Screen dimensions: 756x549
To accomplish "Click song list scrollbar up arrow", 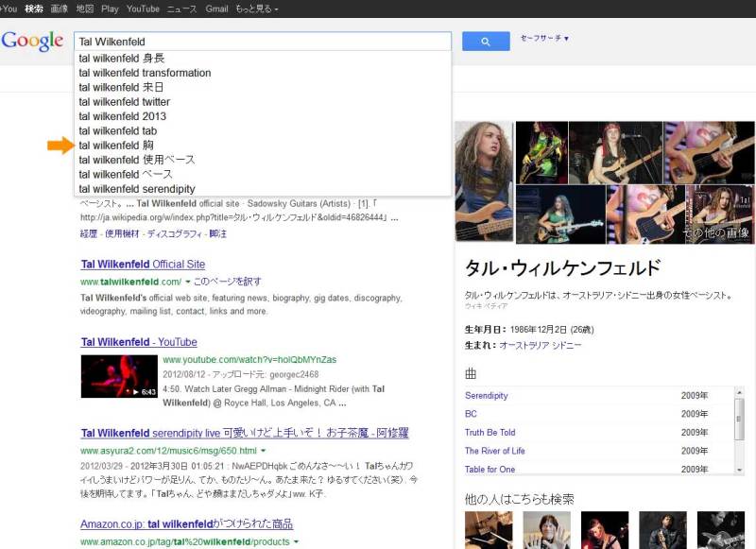I will tap(739, 392).
